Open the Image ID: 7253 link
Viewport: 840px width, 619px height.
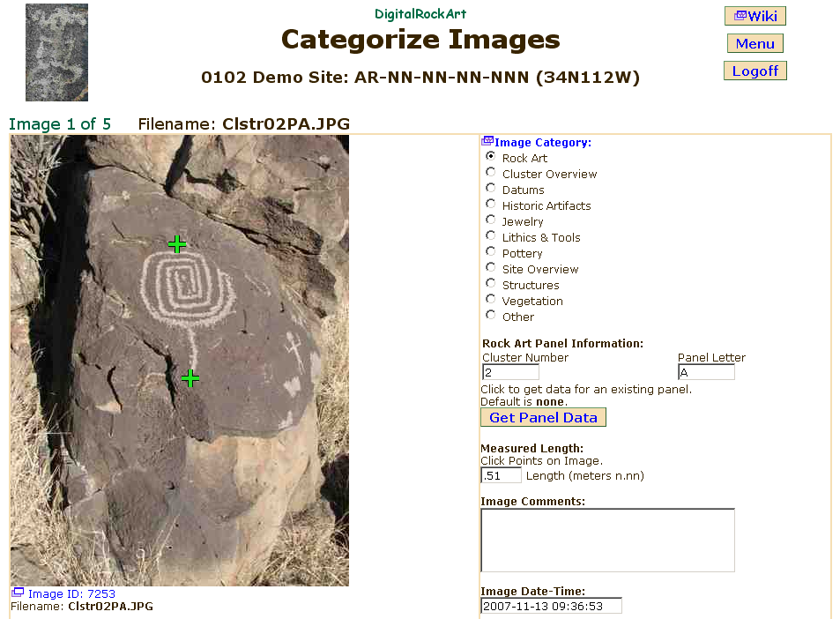click(71, 593)
